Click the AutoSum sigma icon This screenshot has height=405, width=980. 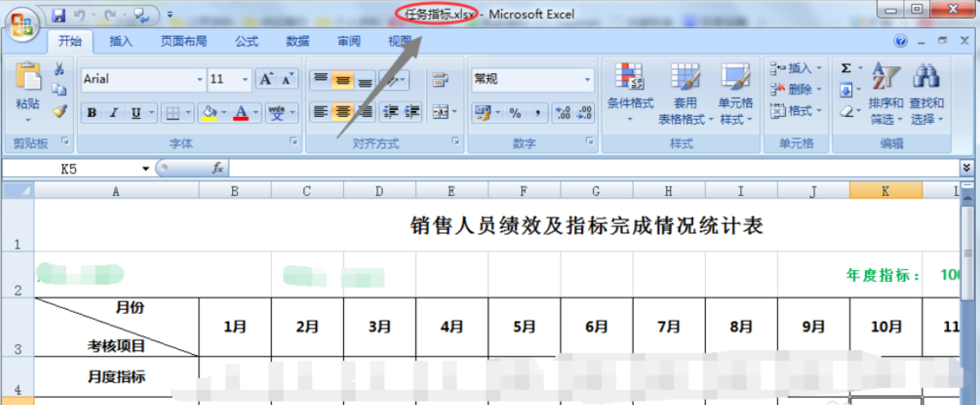click(846, 69)
